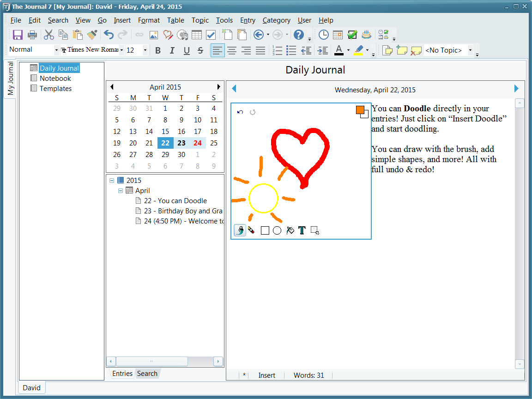Open the Category menu
Viewport: 532px width, 399px height.
click(276, 20)
